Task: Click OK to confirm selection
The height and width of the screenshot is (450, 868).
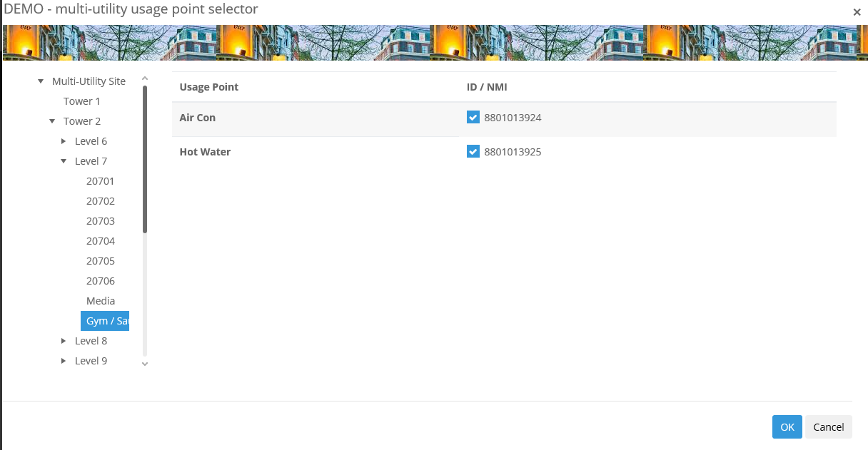Action: pyautogui.click(x=787, y=427)
